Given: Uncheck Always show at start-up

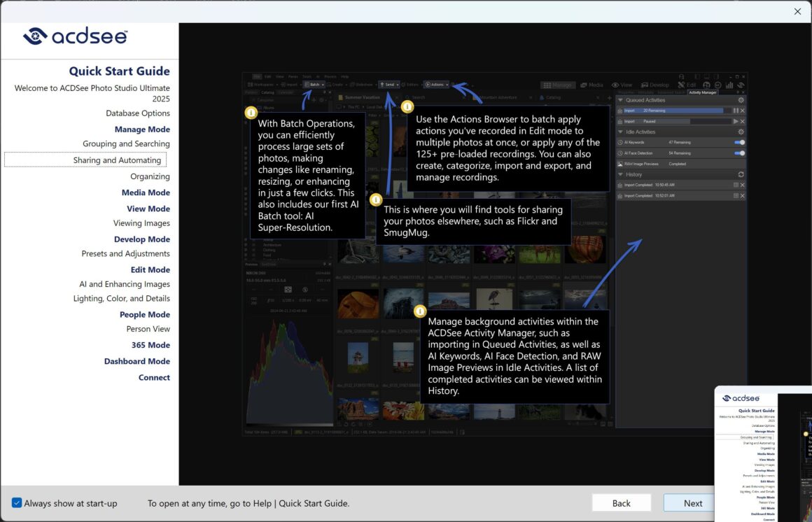Looking at the screenshot, I should [x=17, y=503].
